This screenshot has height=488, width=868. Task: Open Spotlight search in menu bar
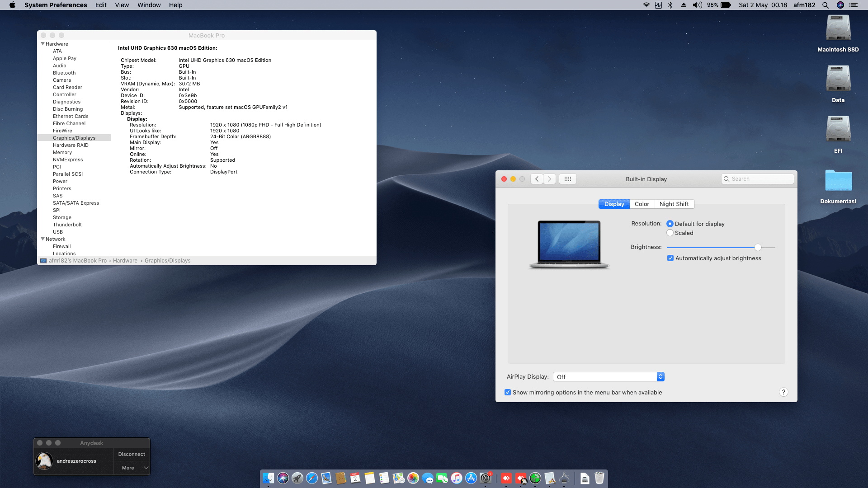pos(826,5)
